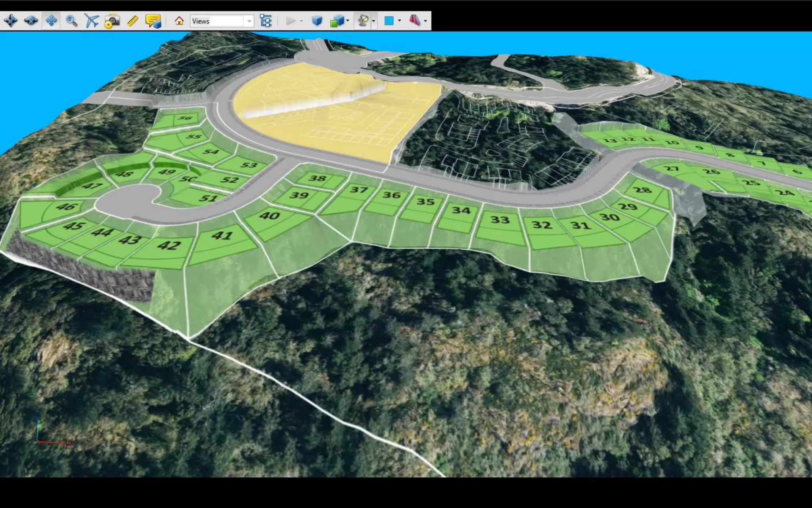Click the blue background color swatch

tap(389, 21)
